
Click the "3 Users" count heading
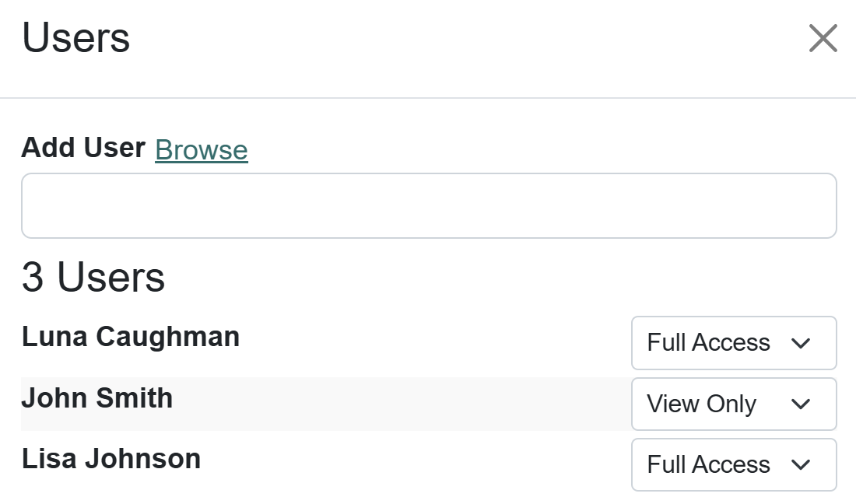click(93, 277)
